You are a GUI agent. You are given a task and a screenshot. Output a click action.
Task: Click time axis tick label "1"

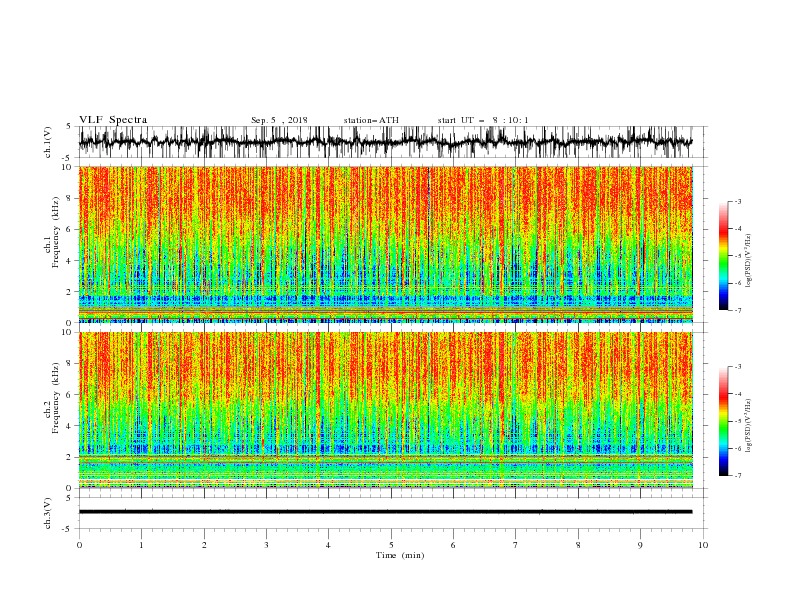(141, 545)
